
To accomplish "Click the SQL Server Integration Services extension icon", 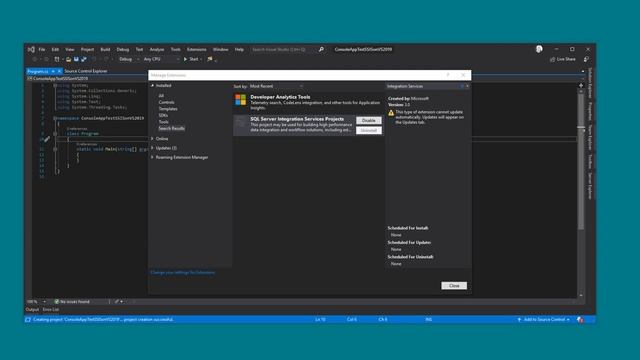I will click(x=241, y=122).
